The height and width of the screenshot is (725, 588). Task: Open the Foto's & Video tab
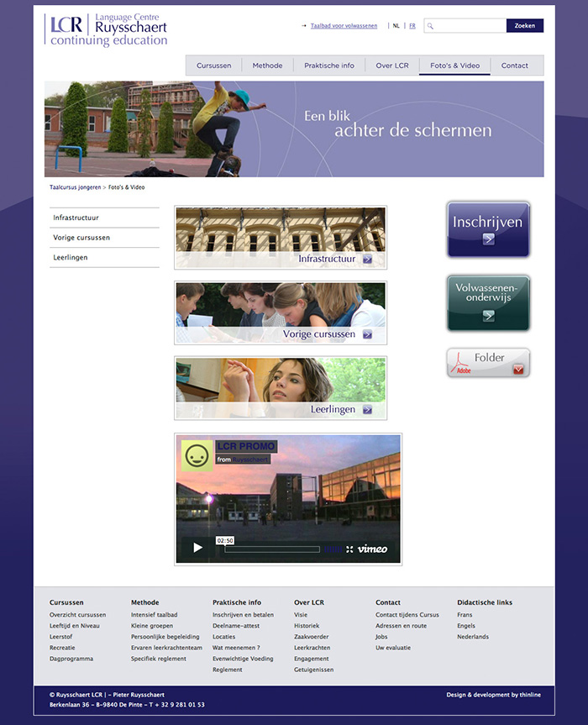pos(455,66)
